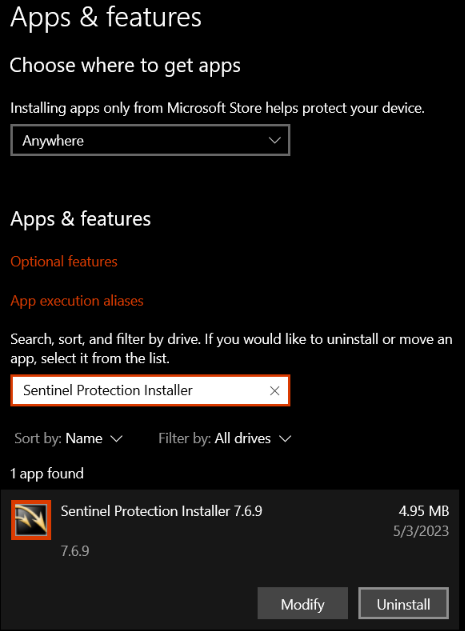The image size is (465, 631).
Task: Click the Uninstall button
Action: 403,604
